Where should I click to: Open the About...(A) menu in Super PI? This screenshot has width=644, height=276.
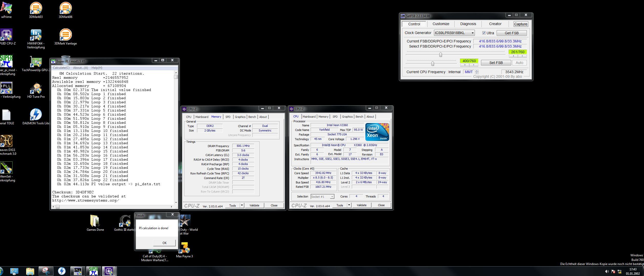point(80,68)
